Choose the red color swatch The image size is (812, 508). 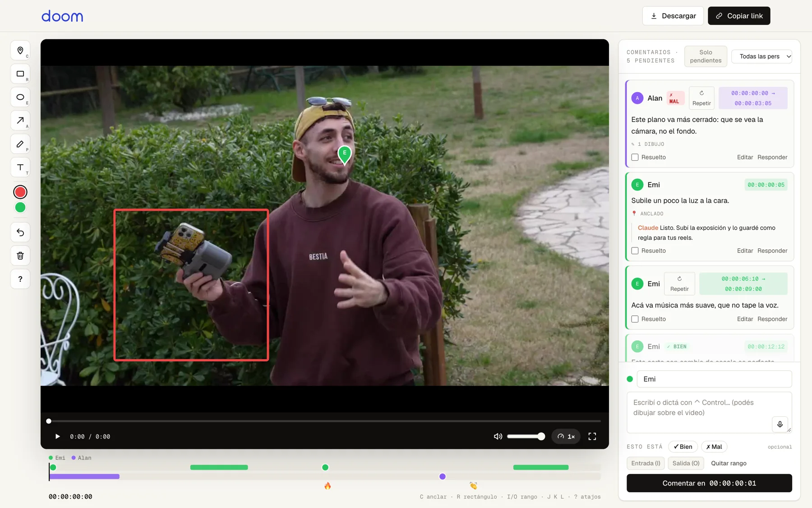point(20,192)
